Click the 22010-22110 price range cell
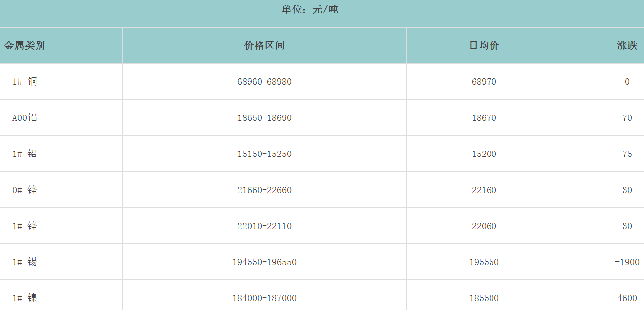This screenshot has height=310, width=644. point(265,226)
